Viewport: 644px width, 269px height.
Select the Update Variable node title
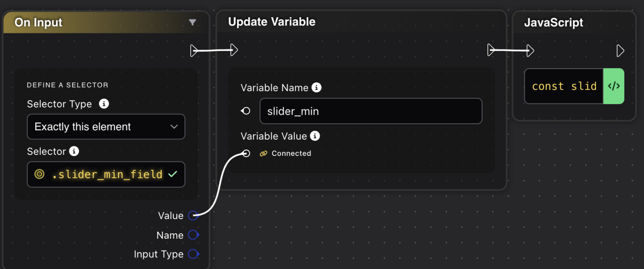[272, 22]
